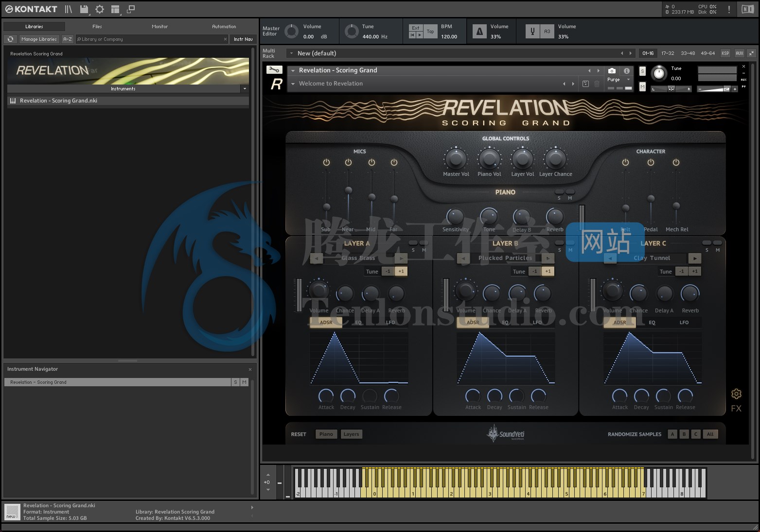The image size is (760, 532).
Task: Reset the Layers settings
Action: pos(351,434)
